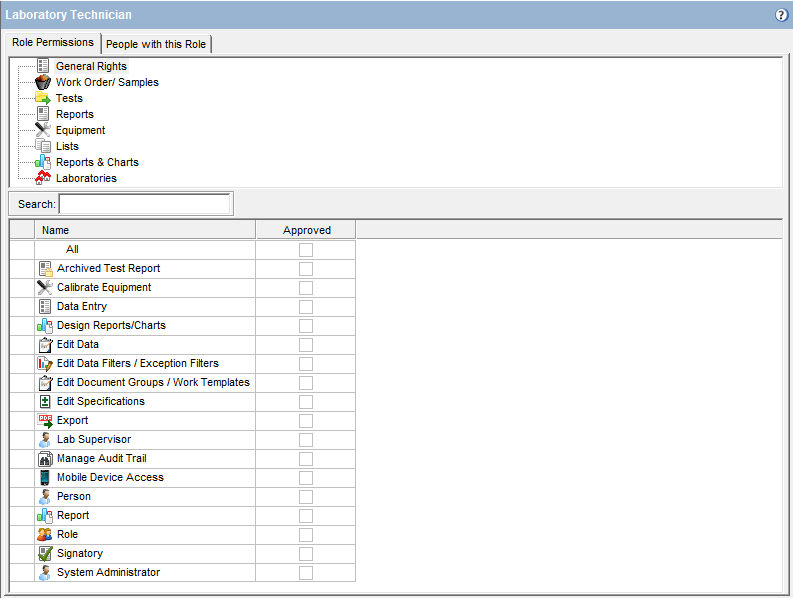Image resolution: width=793 pixels, height=598 pixels.
Task: Click the Export icon in list
Action: point(44,421)
